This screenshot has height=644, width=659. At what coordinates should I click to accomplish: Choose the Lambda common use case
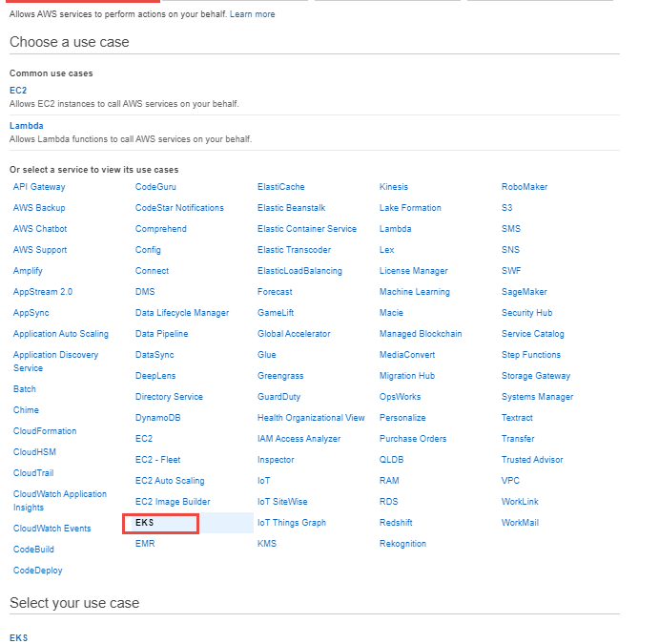[x=27, y=126]
